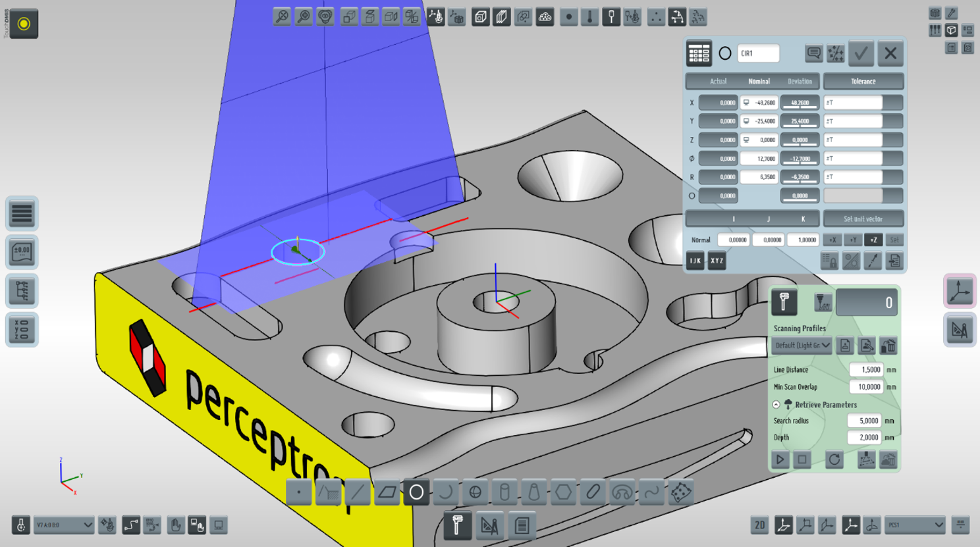980x547 pixels.
Task: Stop scanning with the stop button
Action: click(802, 459)
